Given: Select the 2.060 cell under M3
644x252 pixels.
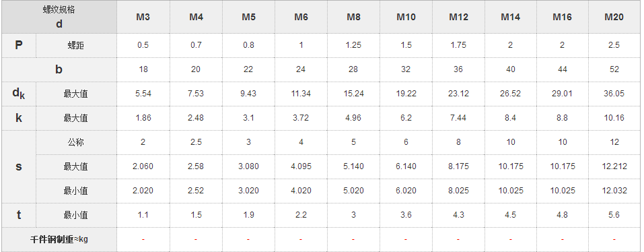Looking at the screenshot, I should point(143,166).
